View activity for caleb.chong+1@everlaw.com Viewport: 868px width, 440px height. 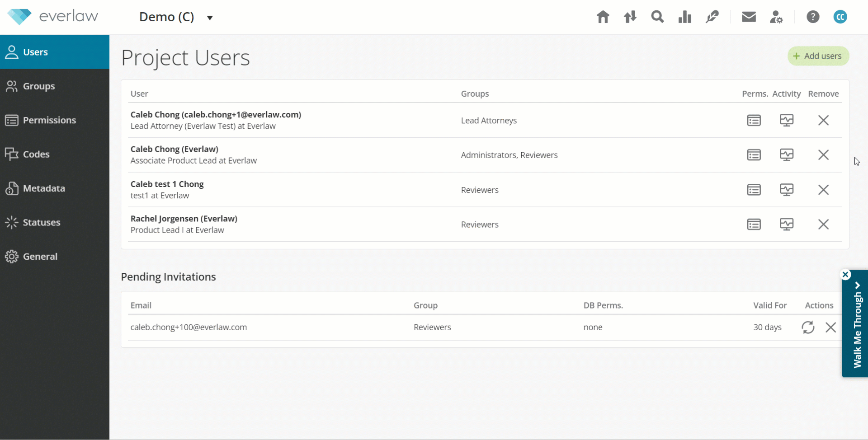tap(787, 120)
